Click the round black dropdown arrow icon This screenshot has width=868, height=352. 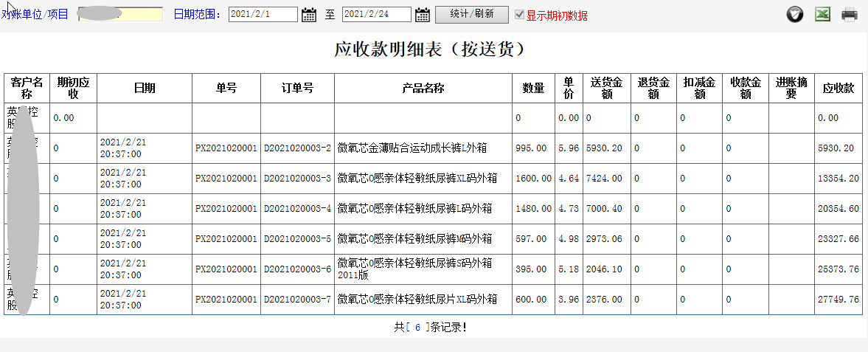coord(794,15)
